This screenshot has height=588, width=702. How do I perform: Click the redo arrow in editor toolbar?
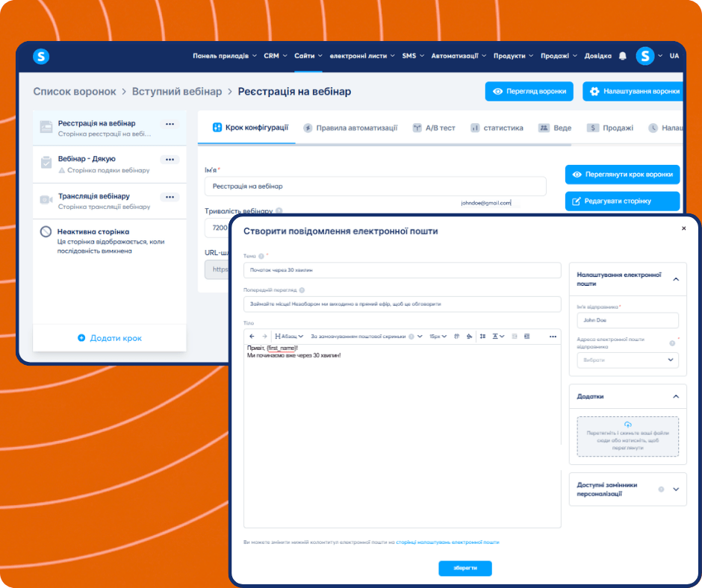click(x=264, y=337)
